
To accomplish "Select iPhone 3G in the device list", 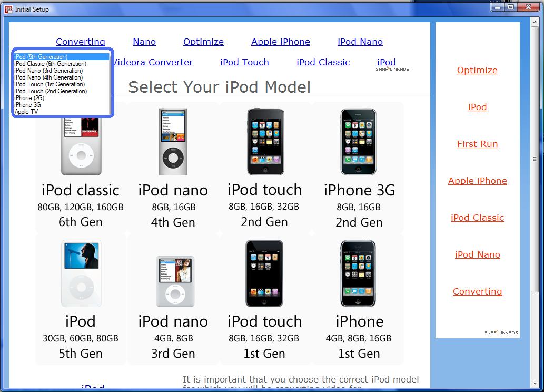I will [x=62, y=104].
